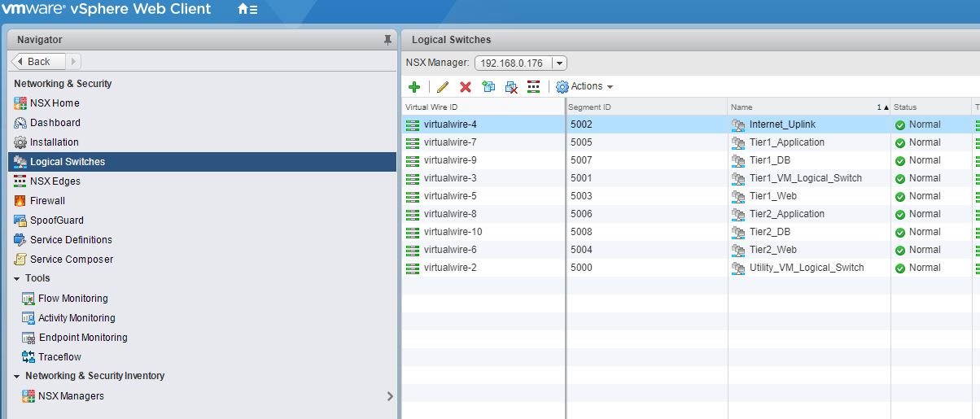Click the Tier2_Application switch name

[787, 214]
